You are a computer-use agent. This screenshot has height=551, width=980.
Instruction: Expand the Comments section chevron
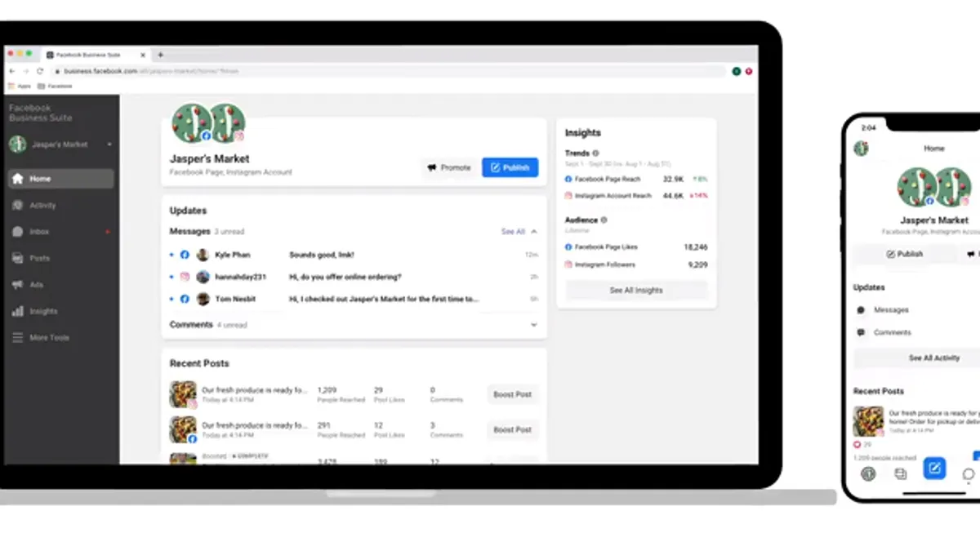point(534,325)
